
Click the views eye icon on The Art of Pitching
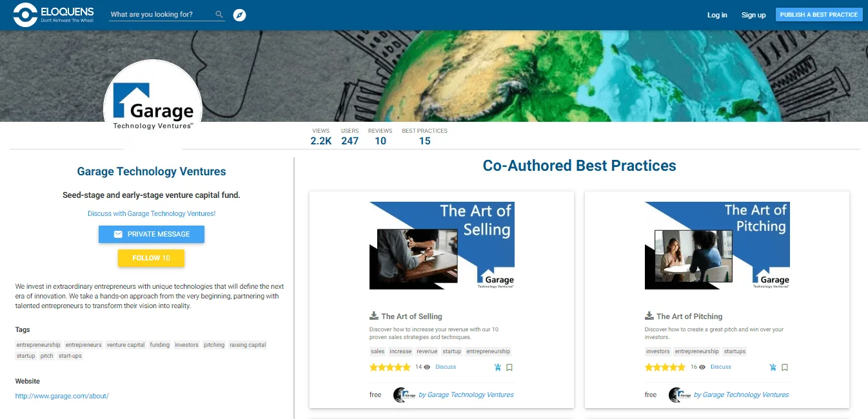click(702, 367)
